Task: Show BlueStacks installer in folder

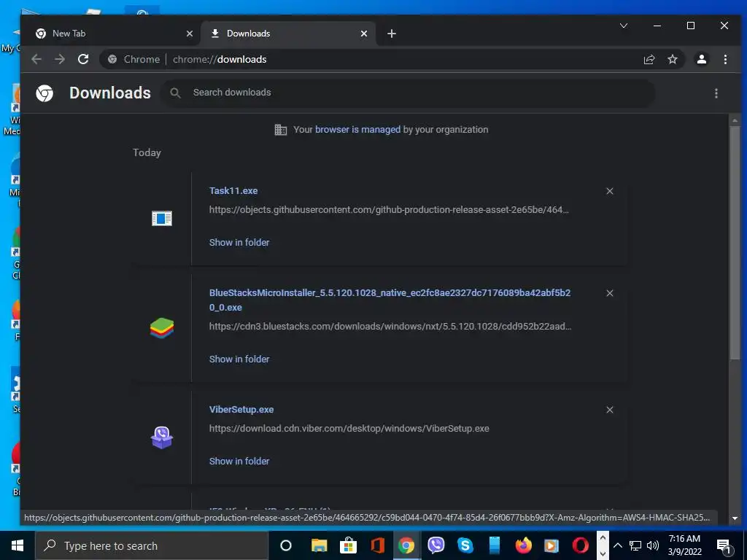Action: (x=239, y=359)
